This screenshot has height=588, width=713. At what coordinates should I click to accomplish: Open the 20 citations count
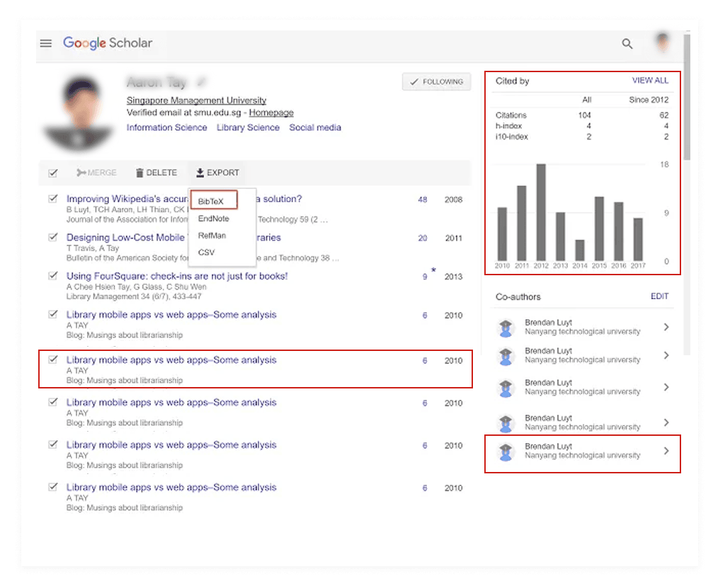[423, 238]
